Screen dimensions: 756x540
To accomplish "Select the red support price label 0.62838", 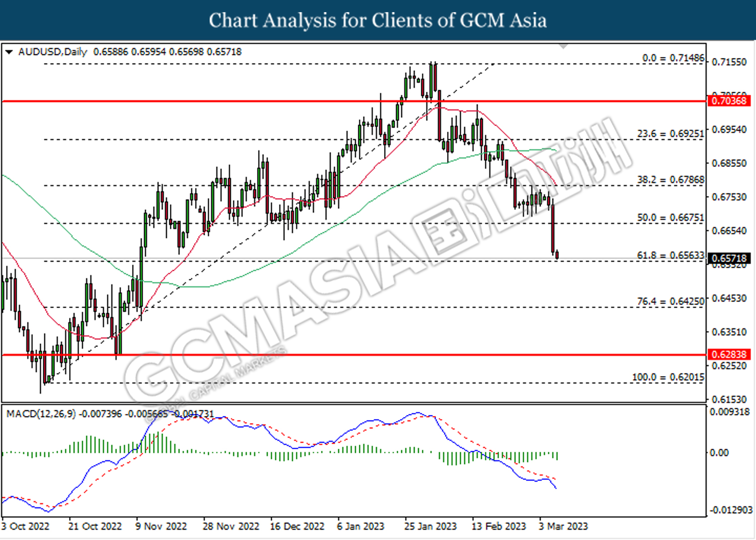I will pyautogui.click(x=729, y=354).
